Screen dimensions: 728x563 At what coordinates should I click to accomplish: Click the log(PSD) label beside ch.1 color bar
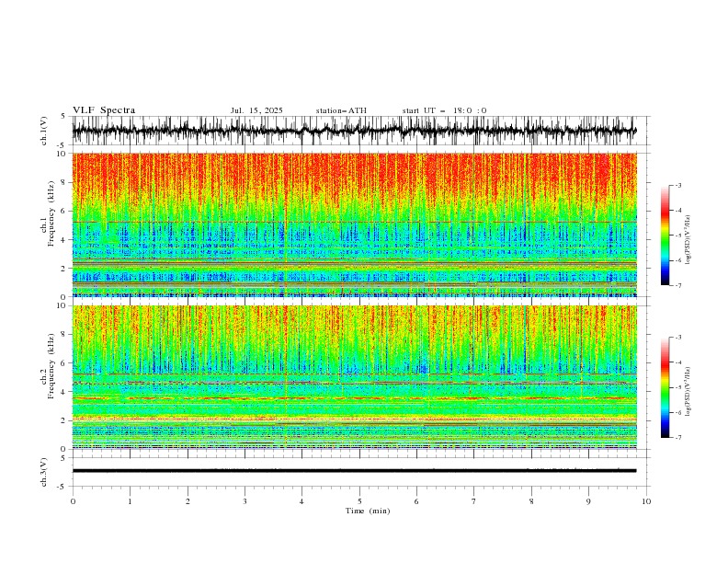688,240
